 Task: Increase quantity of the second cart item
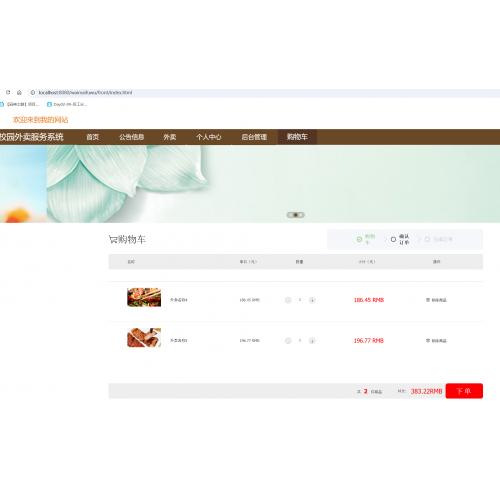coord(312,341)
